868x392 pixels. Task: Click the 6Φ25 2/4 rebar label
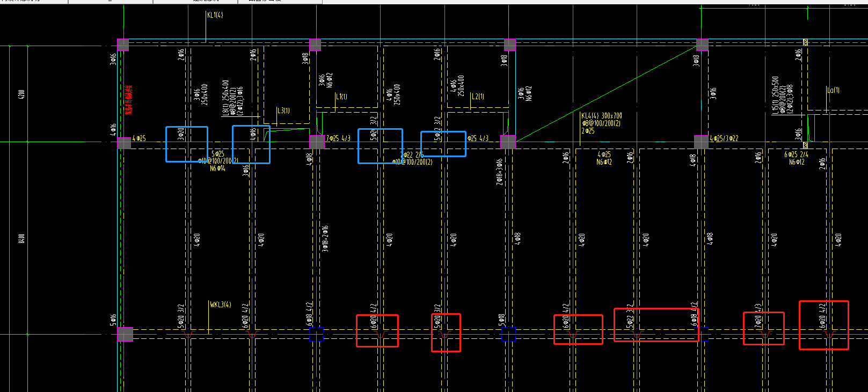point(797,154)
